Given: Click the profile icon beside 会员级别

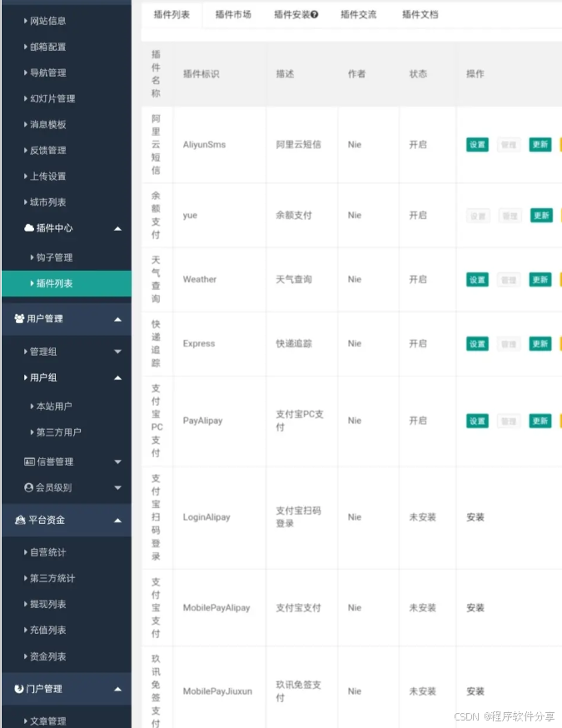Looking at the screenshot, I should (29, 487).
